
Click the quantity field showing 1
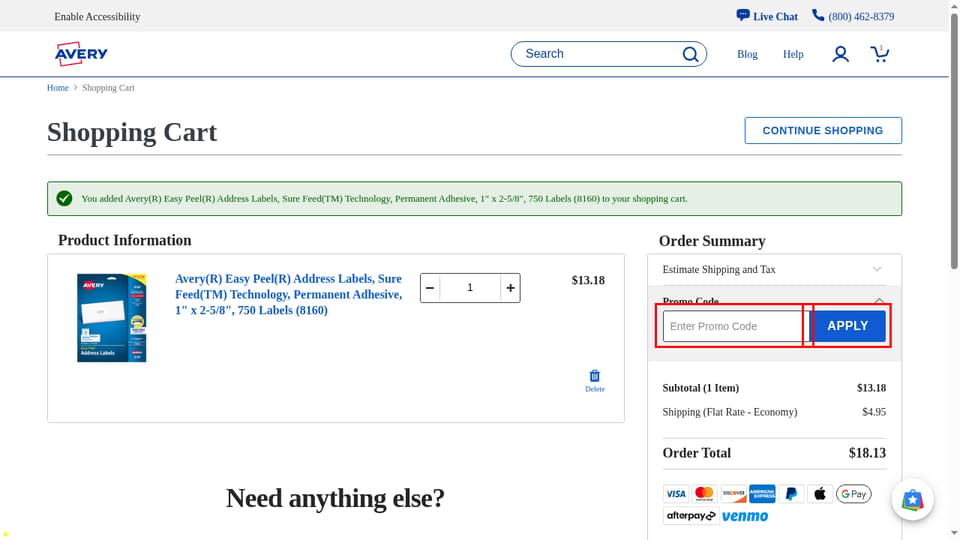tap(470, 288)
